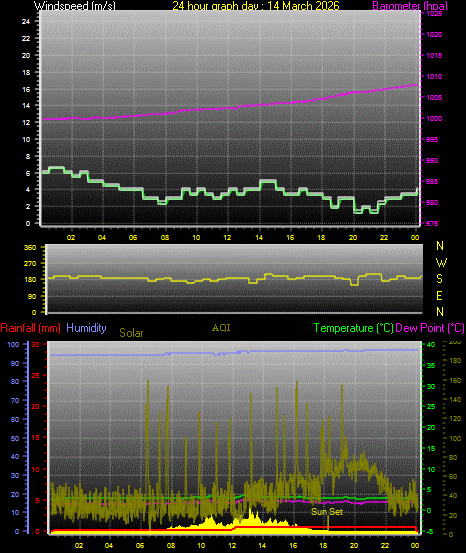Screen dimensions: 466x553
Task: Click the Sun Set annotation text
Action: 327,511
